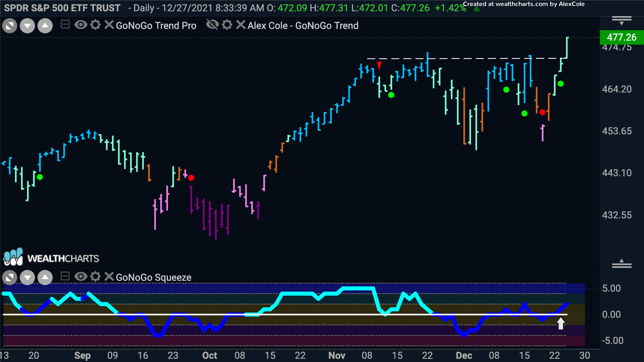This screenshot has height=362, width=644.
Task: Click the 5.00 squeeze scale label
Action: [x=611, y=288]
